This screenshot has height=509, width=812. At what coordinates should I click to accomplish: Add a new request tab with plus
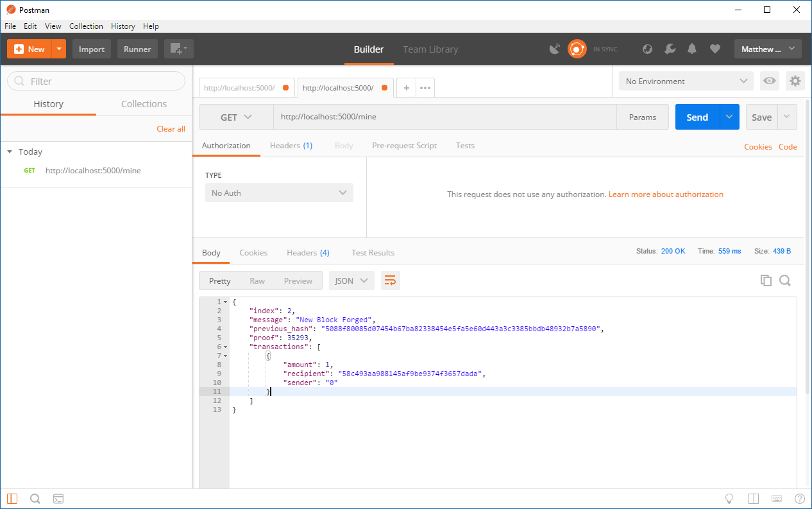coord(406,88)
